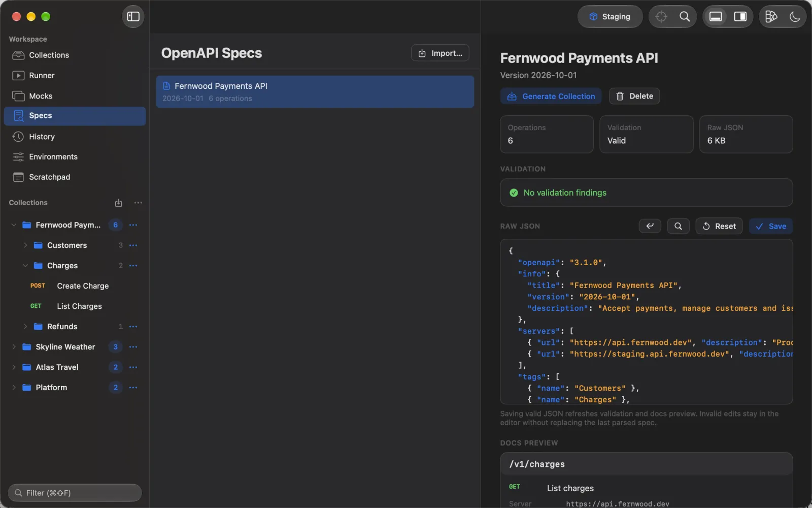Expand the Refunds folder
Viewport: 812px width, 508px height.
[x=25, y=327]
